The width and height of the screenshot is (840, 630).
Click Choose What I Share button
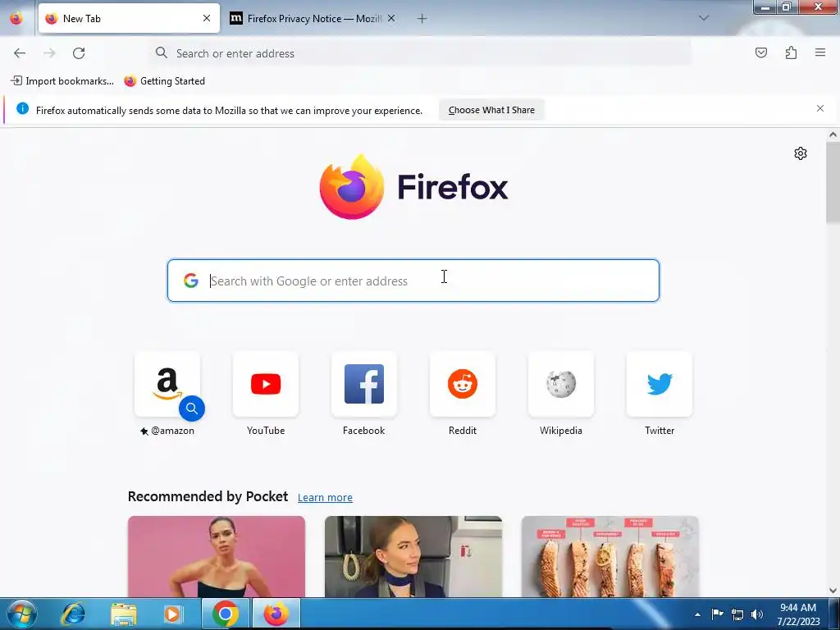pos(491,110)
